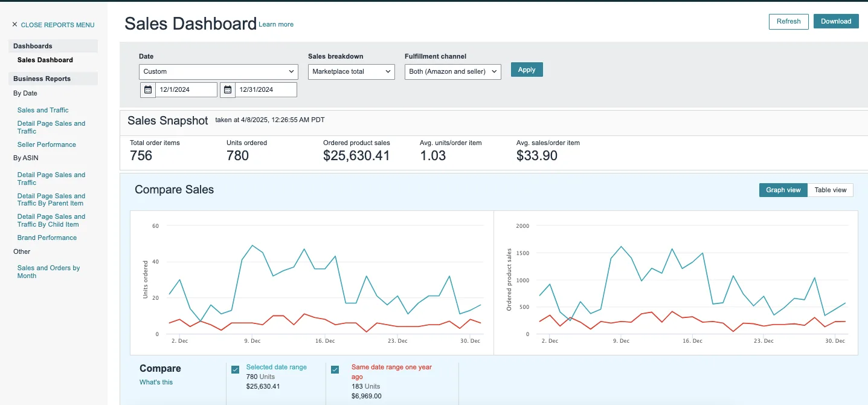868x405 pixels.
Task: Download the sales dashboard report
Action: pyautogui.click(x=836, y=22)
